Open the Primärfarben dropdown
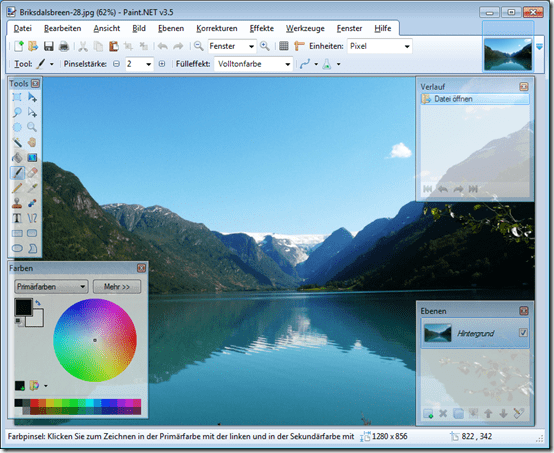Viewport: 554px width, 453px height. pyautogui.click(x=51, y=287)
